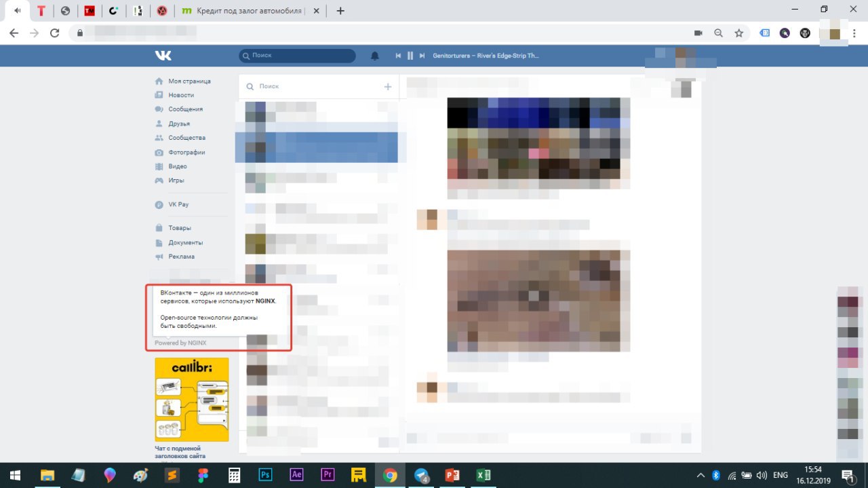Image resolution: width=868 pixels, height=488 pixels.
Task: Click the conversations search field
Action: [x=312, y=86]
